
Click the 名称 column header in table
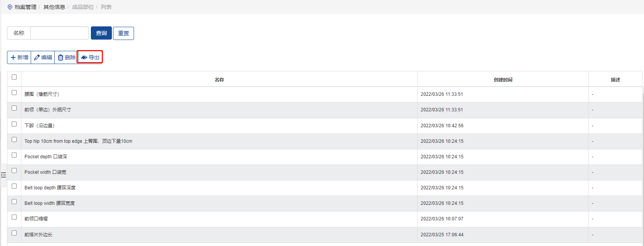coord(219,80)
